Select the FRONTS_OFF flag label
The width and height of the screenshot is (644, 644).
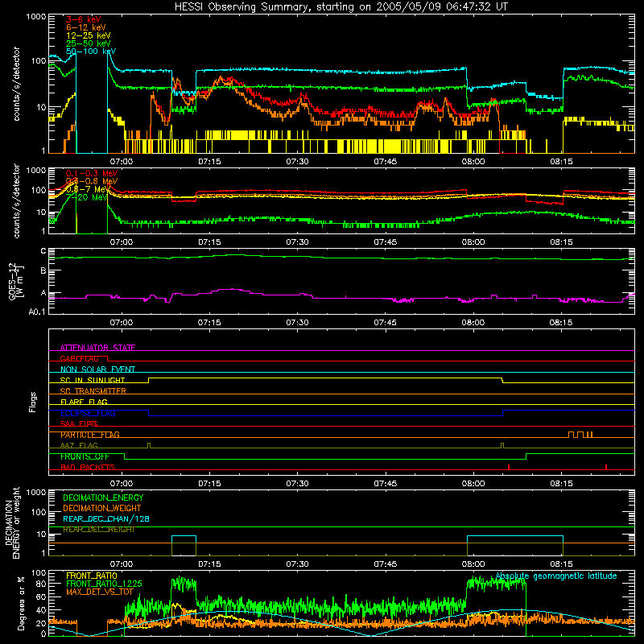click(x=85, y=456)
